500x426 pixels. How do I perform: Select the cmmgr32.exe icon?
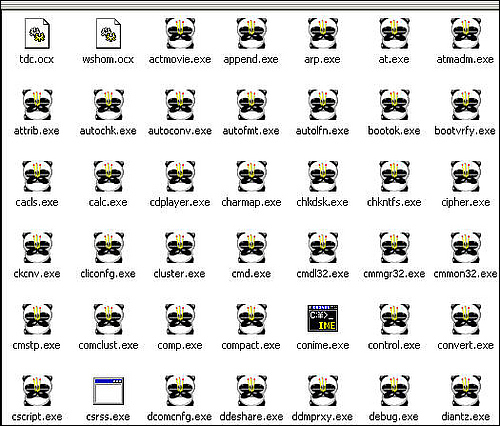[x=394, y=248]
